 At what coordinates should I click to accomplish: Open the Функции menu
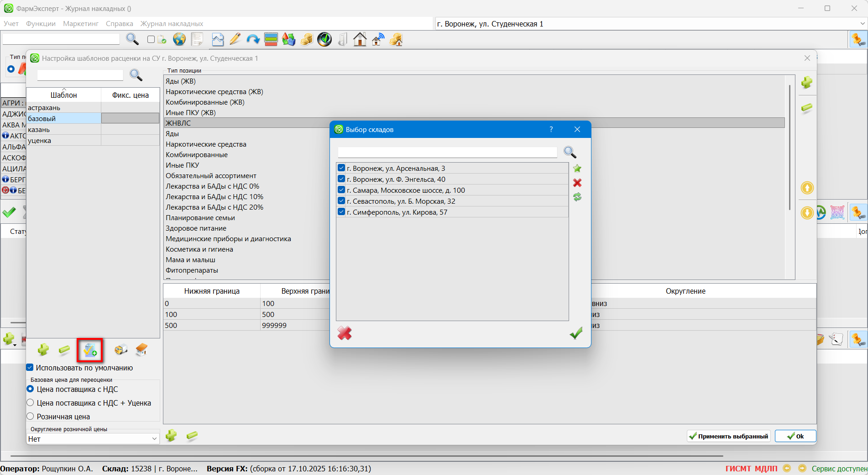coord(41,24)
